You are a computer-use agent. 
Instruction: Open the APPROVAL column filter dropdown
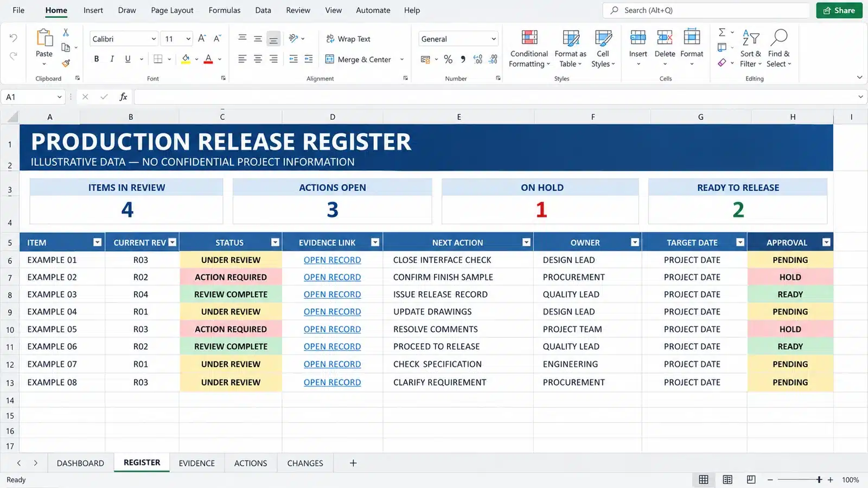tap(826, 242)
